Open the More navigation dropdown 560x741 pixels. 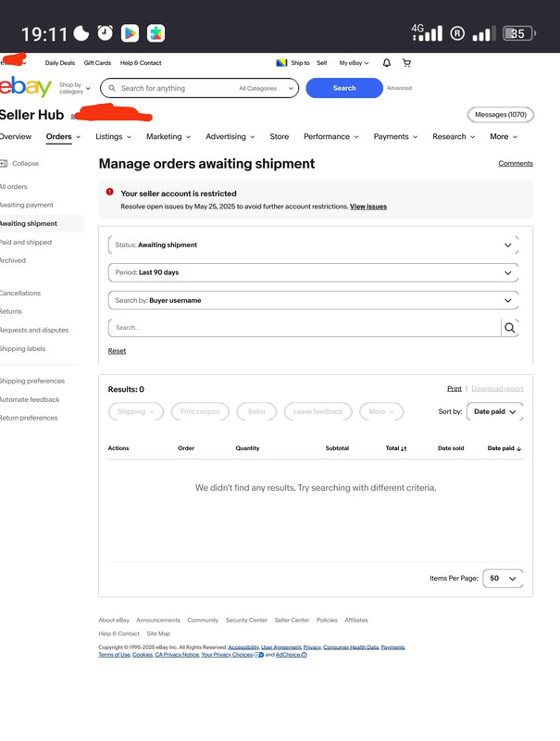pos(504,136)
